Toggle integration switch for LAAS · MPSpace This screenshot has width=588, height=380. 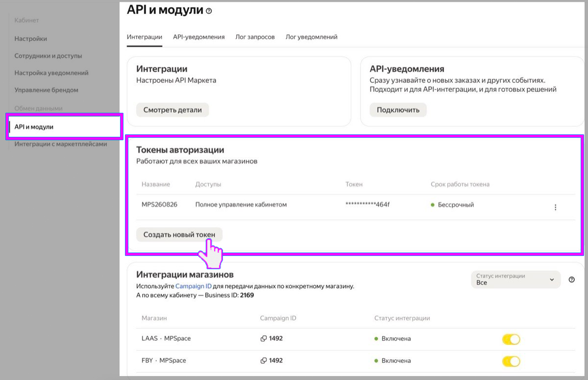[511, 339]
